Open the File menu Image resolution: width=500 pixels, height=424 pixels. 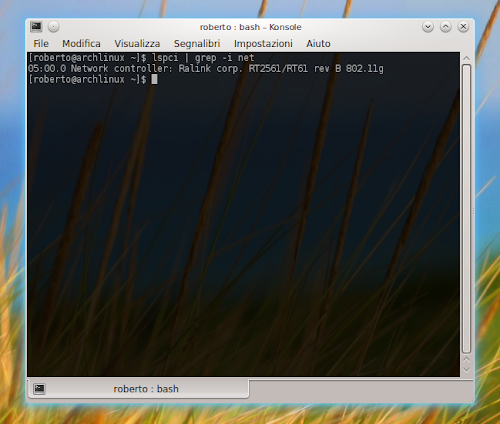coord(41,44)
